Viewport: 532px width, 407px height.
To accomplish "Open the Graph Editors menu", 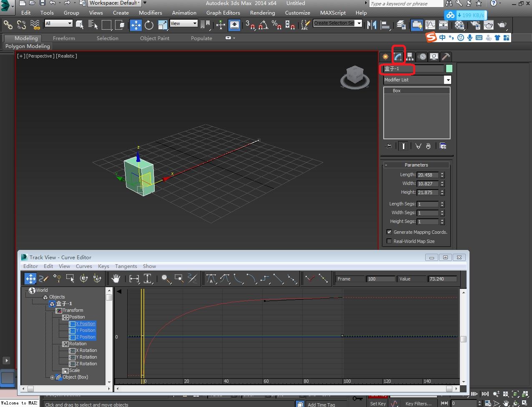I will tap(223, 13).
